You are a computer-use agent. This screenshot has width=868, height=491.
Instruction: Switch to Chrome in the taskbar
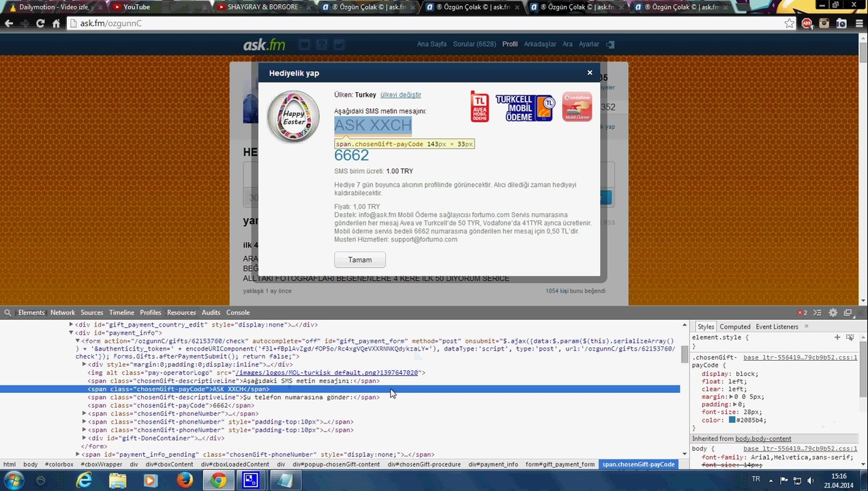pos(218,480)
